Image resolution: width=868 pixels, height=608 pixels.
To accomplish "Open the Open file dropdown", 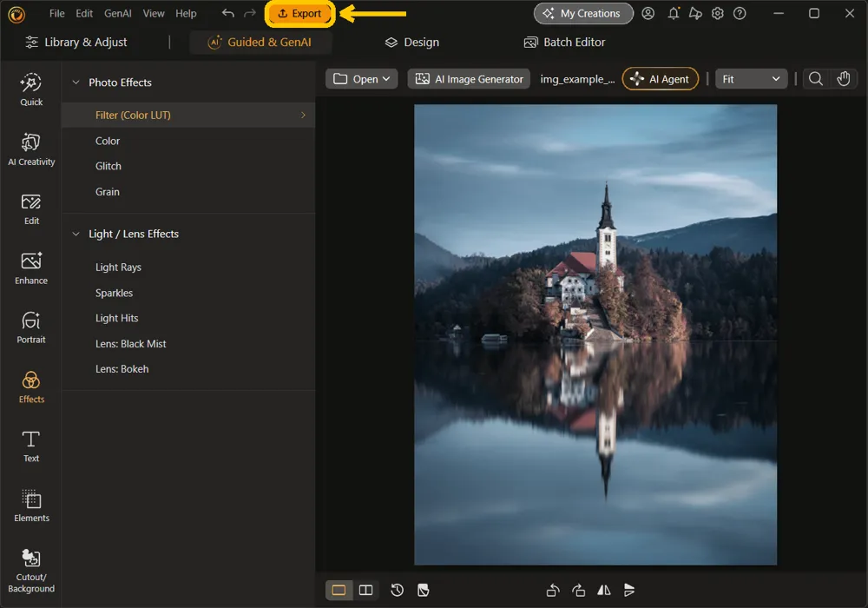I will pyautogui.click(x=361, y=79).
